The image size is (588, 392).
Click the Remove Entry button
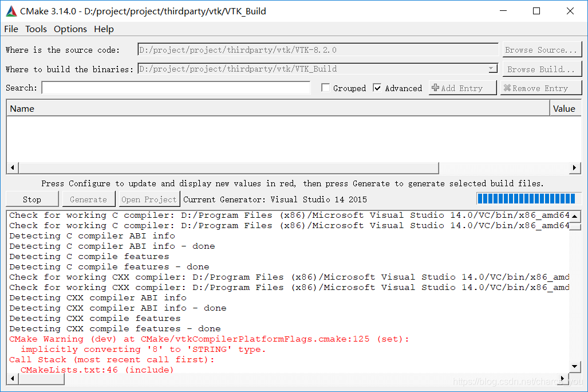coord(540,88)
